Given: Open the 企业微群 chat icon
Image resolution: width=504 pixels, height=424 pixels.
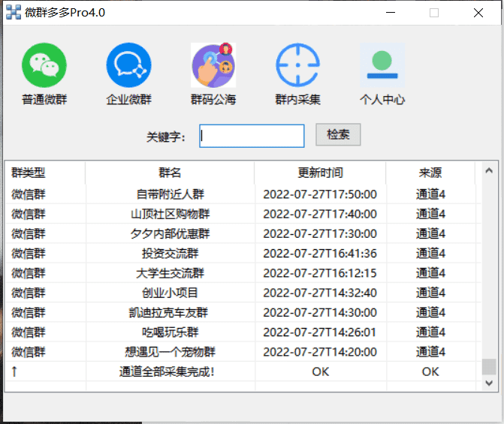Looking at the screenshot, I should [x=128, y=65].
